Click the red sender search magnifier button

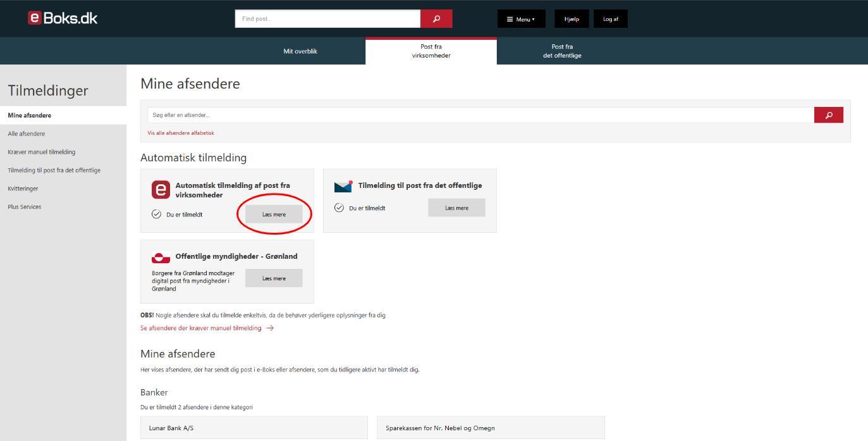pos(829,115)
